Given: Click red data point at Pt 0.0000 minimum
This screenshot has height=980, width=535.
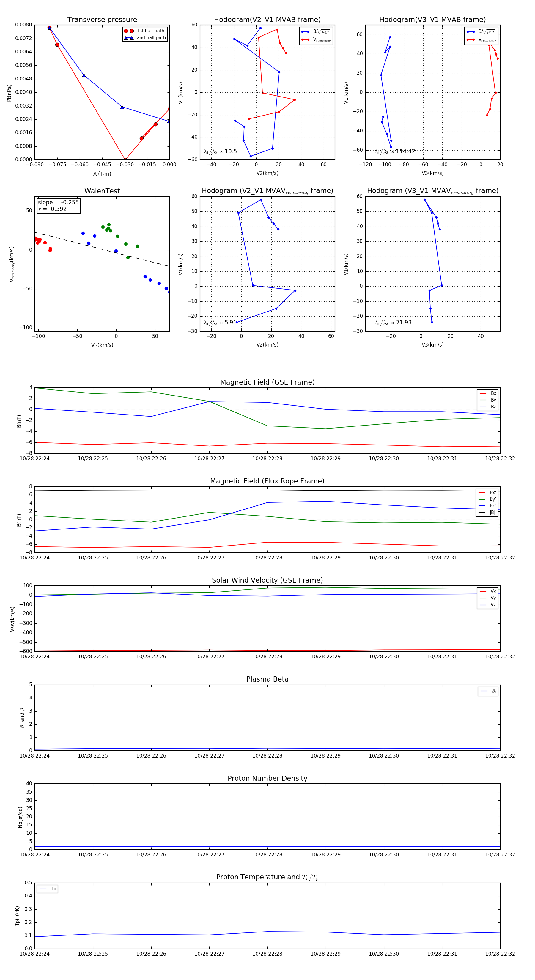Looking at the screenshot, I should [x=125, y=159].
